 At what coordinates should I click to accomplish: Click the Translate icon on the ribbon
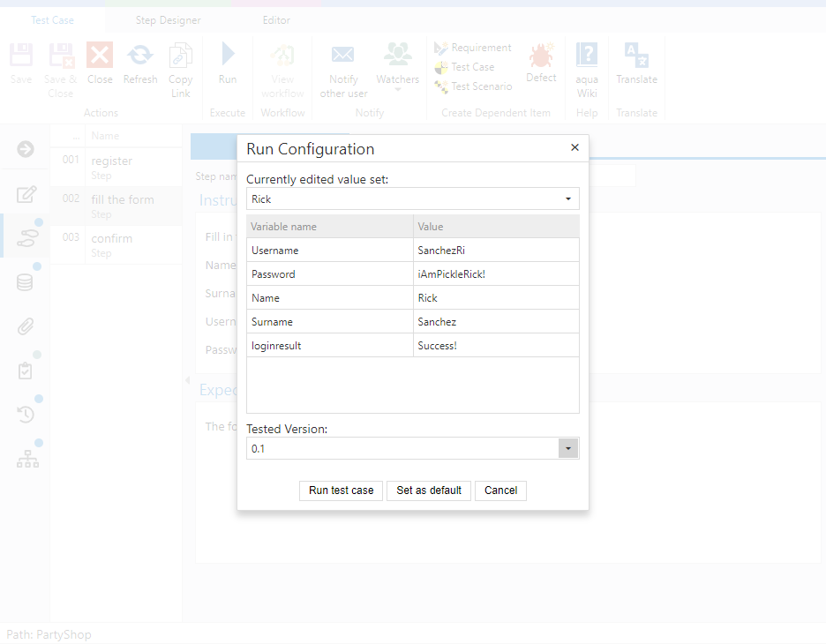(x=636, y=55)
